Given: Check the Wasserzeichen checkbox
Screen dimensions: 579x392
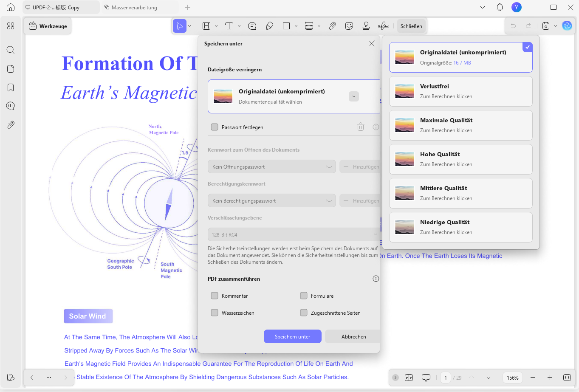Looking at the screenshot, I should 215,313.
